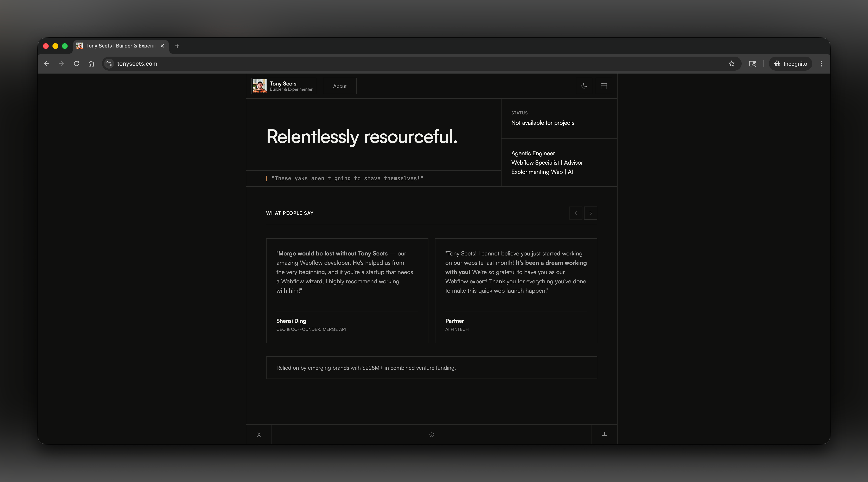The height and width of the screenshot is (482, 868).
Task: Switch to the About page
Action: pyautogui.click(x=339, y=86)
